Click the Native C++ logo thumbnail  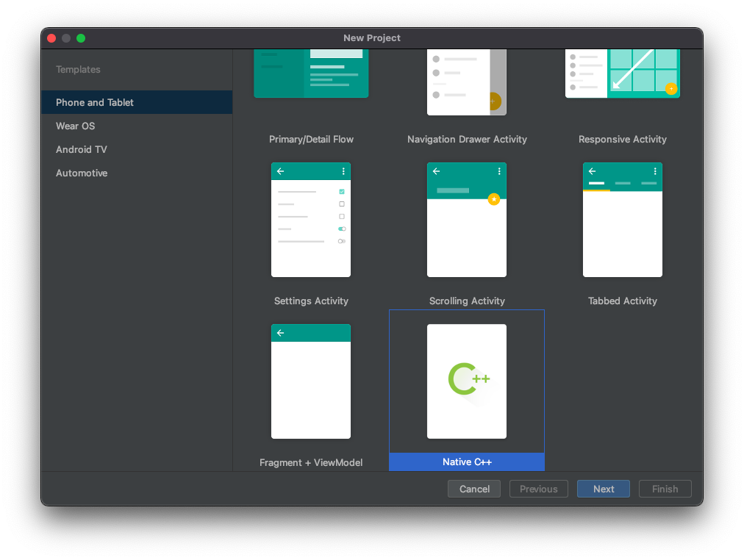click(467, 381)
